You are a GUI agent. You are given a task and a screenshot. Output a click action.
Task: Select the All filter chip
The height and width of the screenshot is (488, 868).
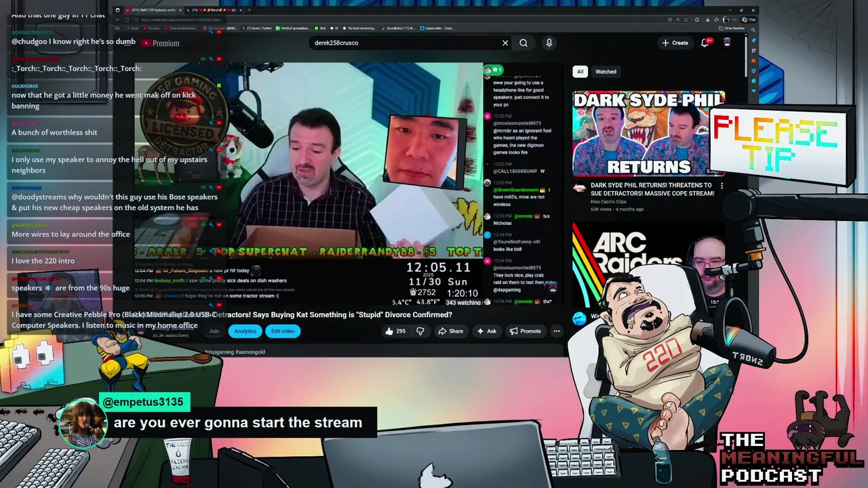click(x=580, y=71)
